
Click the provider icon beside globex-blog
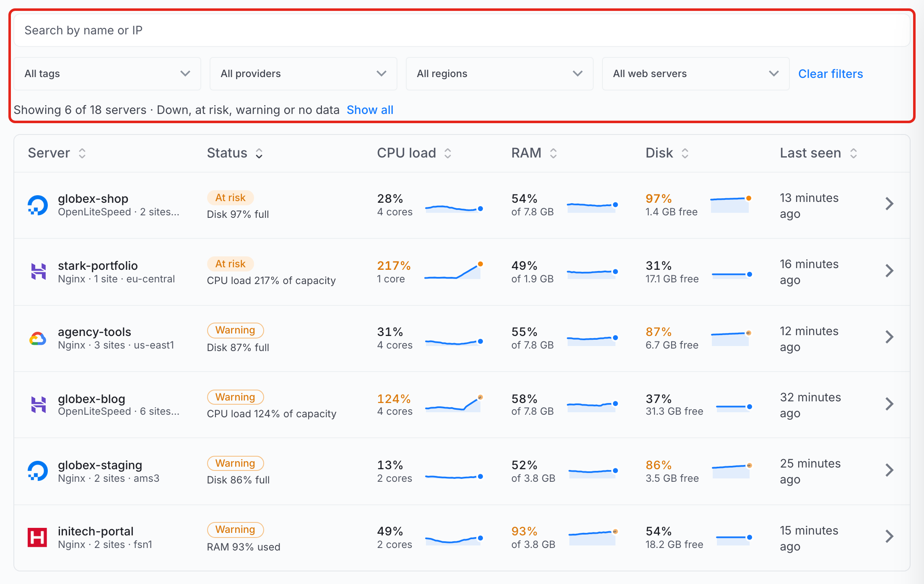coord(38,405)
